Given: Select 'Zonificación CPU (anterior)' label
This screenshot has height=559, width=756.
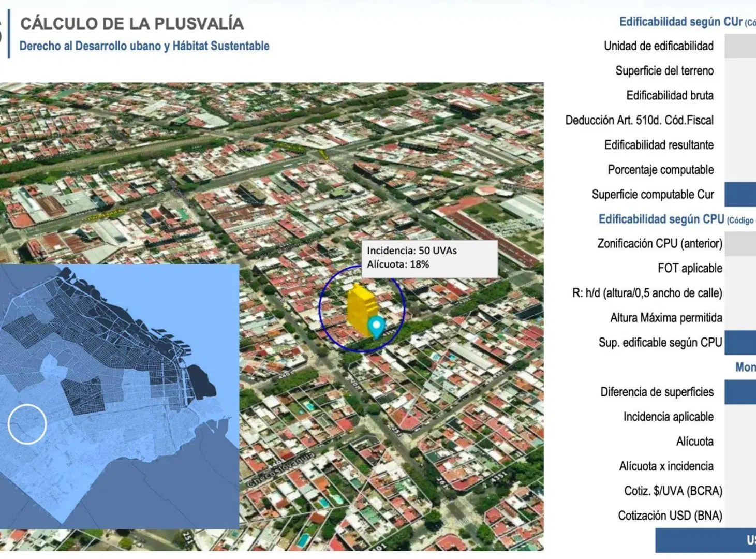Looking at the screenshot, I should [x=660, y=244].
